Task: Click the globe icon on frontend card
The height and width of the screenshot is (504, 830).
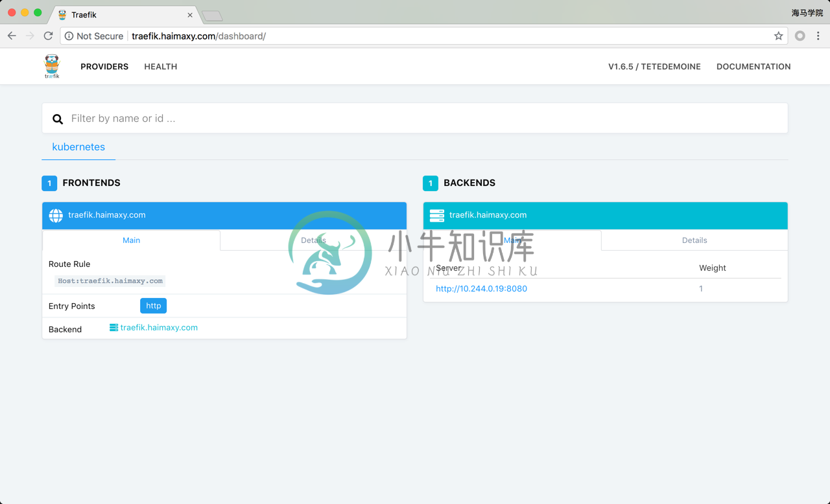Action: (x=56, y=216)
